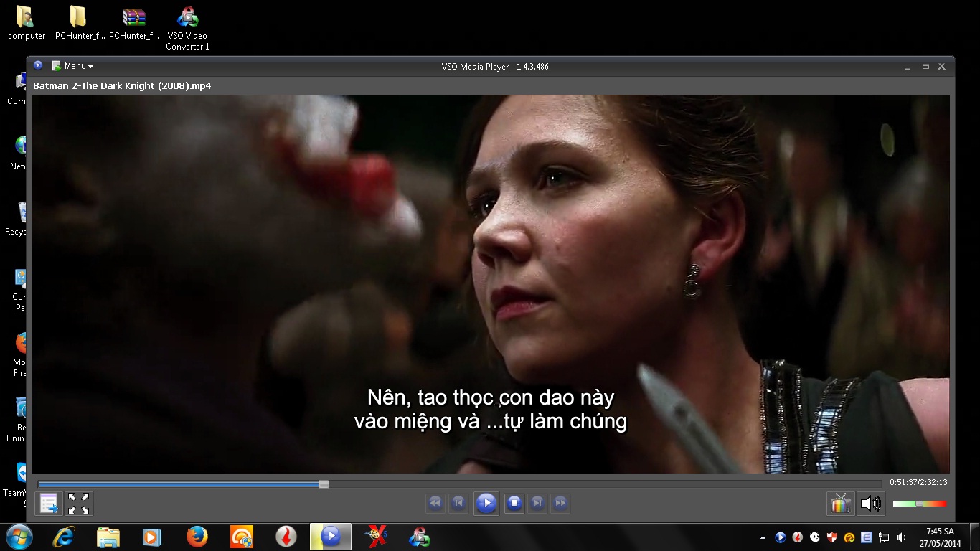Image resolution: width=980 pixels, height=551 pixels.
Task: Click the 0:51:37/2:32:13 time display
Action: pyautogui.click(x=918, y=483)
